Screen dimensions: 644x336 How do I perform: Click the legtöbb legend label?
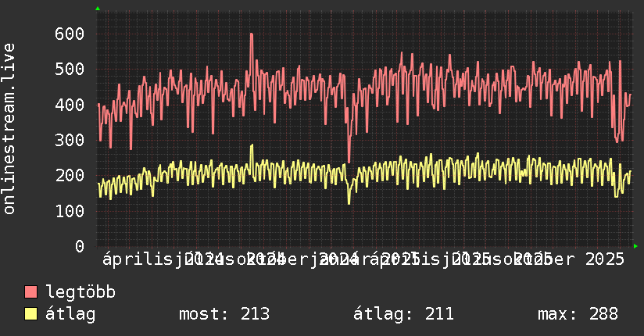click(x=80, y=292)
